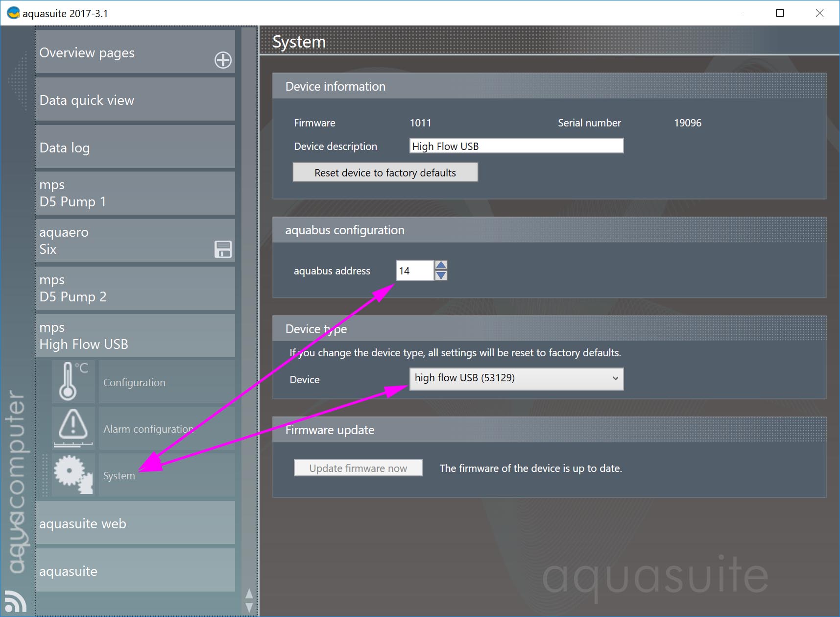Minimize the aquasuite window
Image resolution: width=840 pixels, height=617 pixels.
point(740,13)
